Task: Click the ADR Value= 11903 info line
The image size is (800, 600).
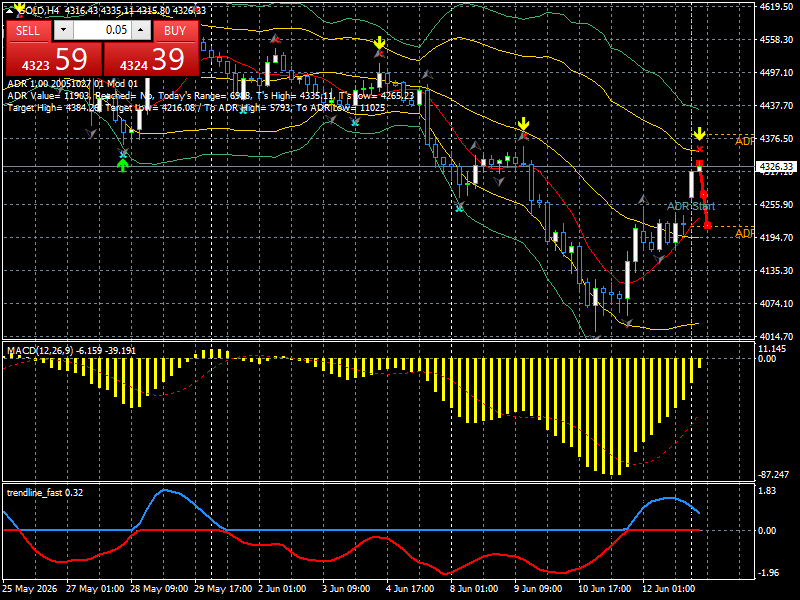Action: 211,96
